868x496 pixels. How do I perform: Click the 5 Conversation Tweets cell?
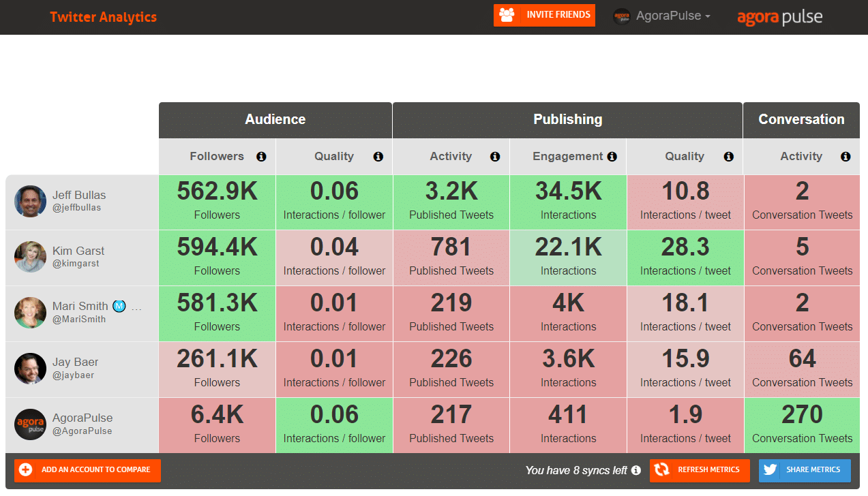point(802,258)
